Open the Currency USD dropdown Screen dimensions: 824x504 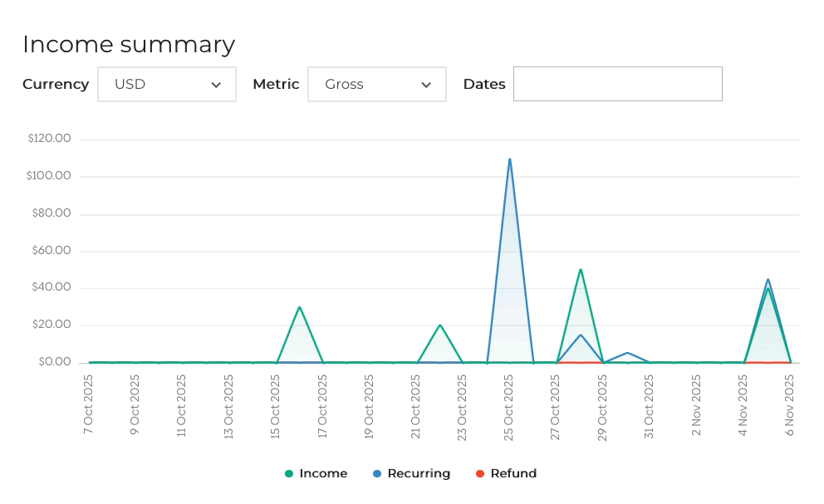[x=167, y=84]
